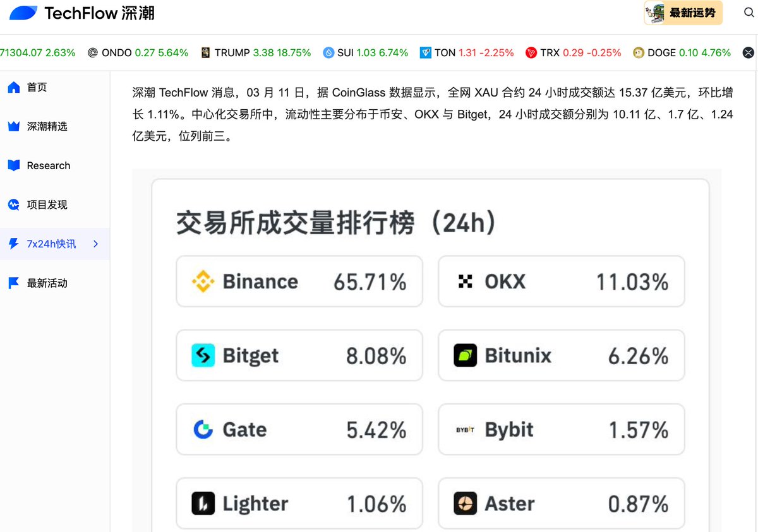Select TRUMP ticker in price bar
Image resolution: width=758 pixels, height=532 pixels.
(256, 53)
